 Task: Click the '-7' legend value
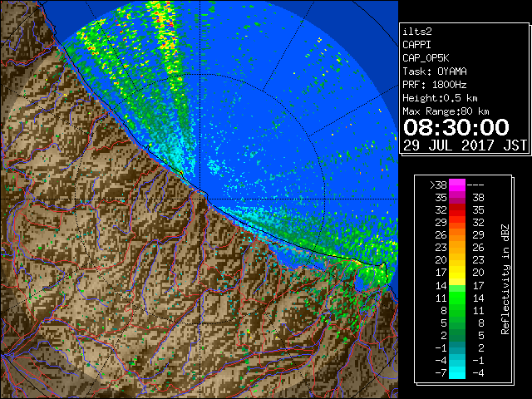pos(441,373)
